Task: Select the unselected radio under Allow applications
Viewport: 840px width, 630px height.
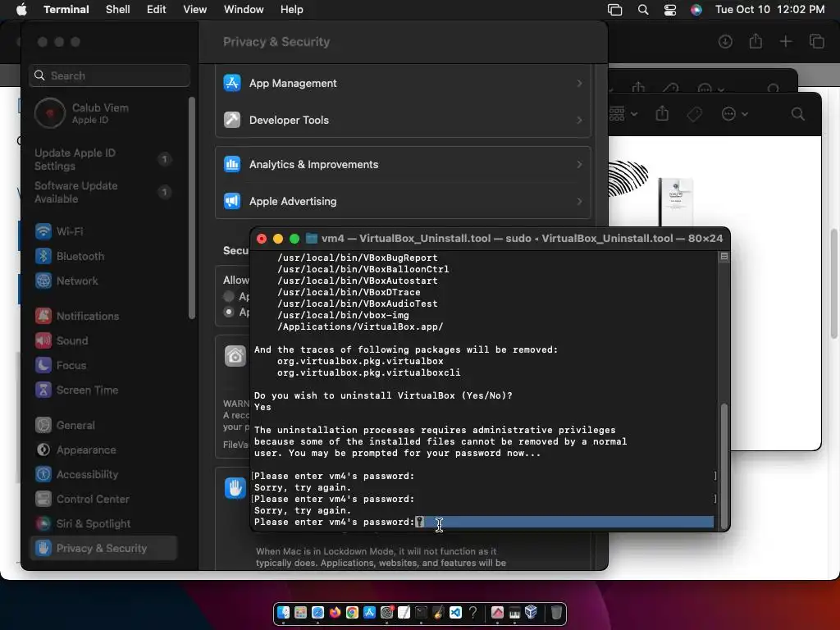Action: 229,296
